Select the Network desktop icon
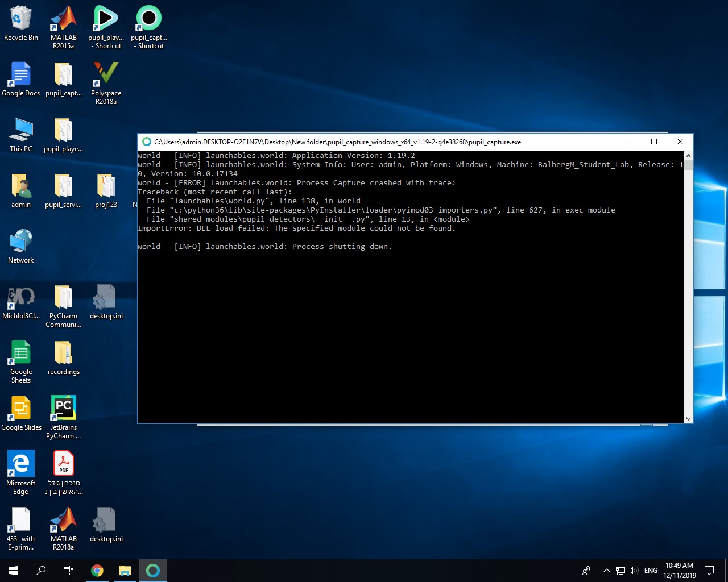 tap(21, 247)
